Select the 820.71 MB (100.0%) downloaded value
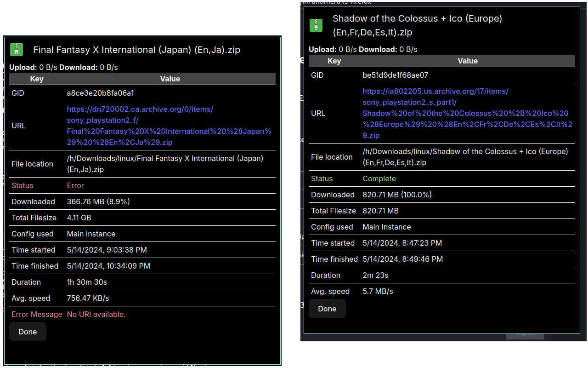588x368 pixels. pyautogui.click(x=397, y=195)
